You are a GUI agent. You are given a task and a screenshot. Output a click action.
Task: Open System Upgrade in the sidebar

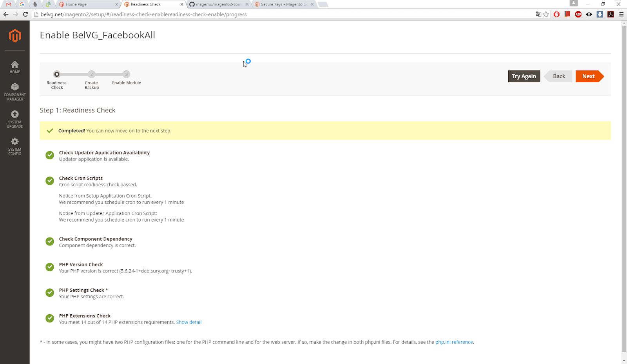click(x=15, y=119)
